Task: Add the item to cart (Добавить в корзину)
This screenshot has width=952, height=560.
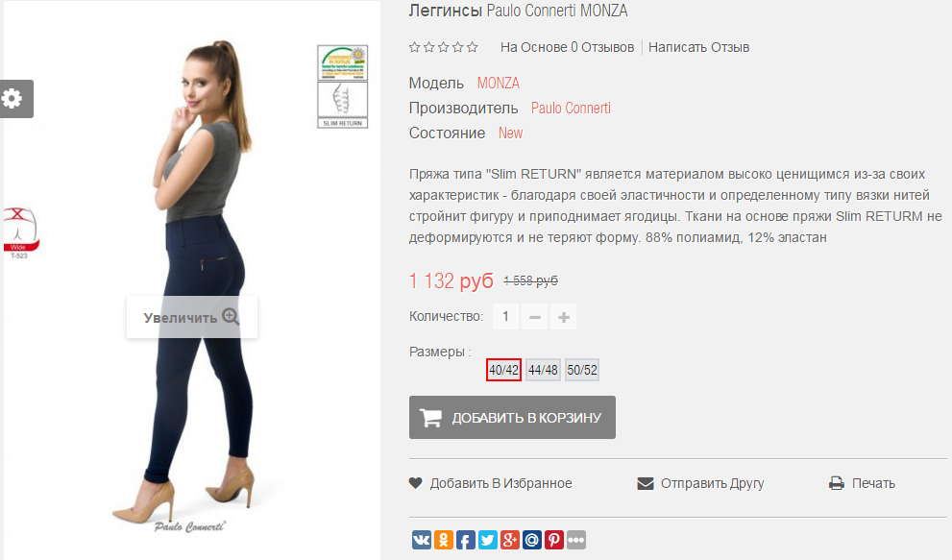Action: (x=512, y=417)
